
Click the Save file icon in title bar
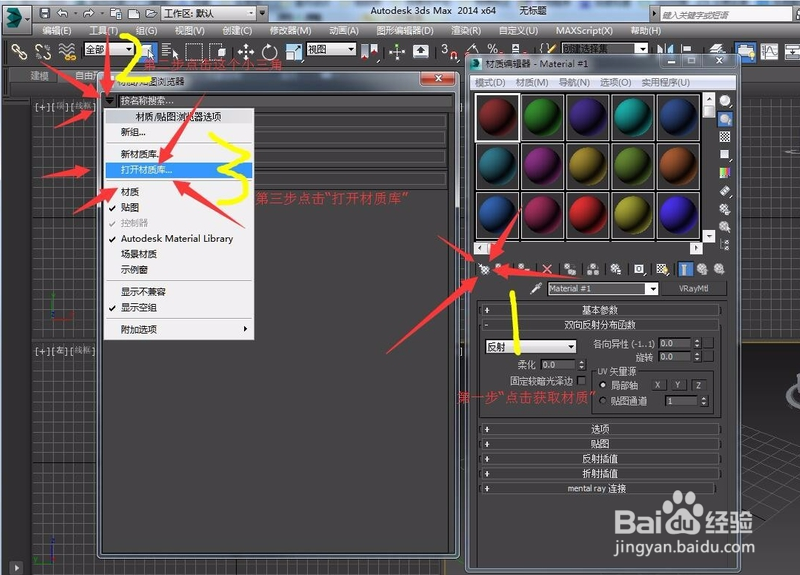(x=45, y=13)
